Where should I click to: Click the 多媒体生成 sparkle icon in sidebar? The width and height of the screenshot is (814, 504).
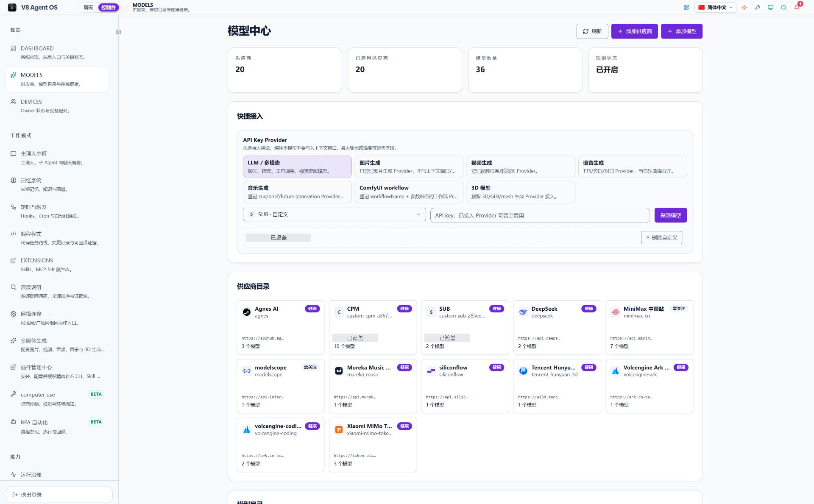[x=14, y=340]
